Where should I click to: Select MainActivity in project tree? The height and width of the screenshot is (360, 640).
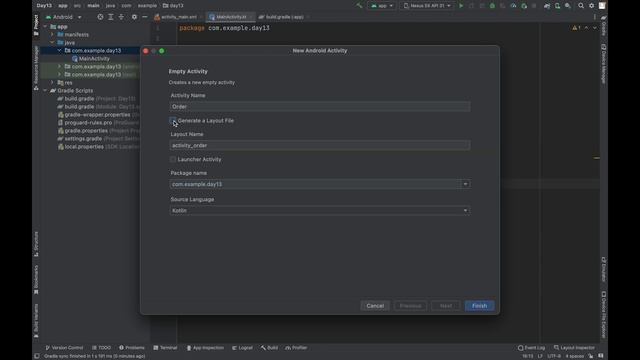pos(94,58)
